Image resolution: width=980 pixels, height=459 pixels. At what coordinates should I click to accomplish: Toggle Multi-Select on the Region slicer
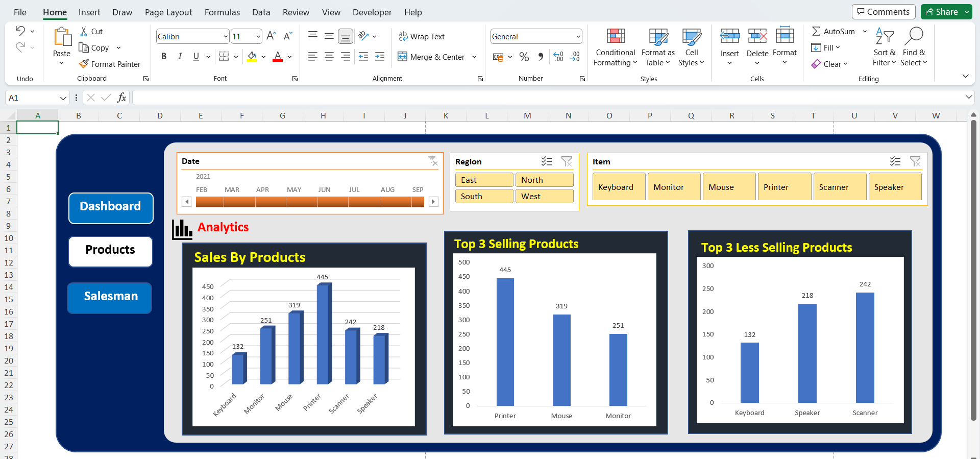click(x=547, y=161)
